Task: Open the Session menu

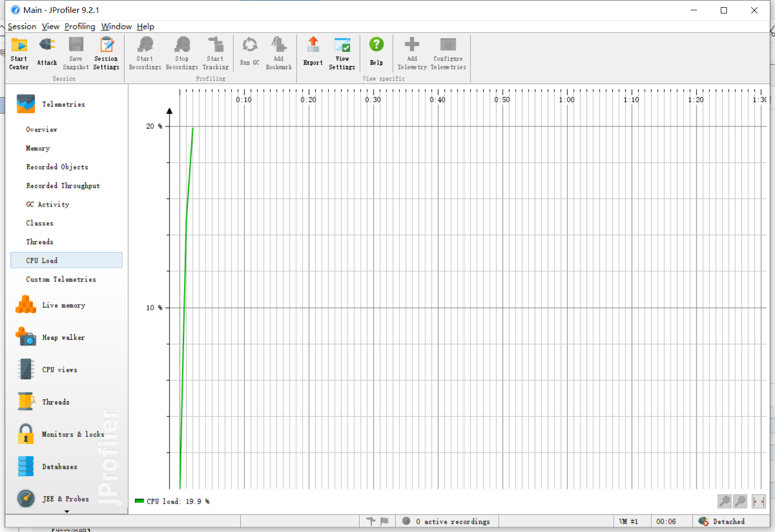Action: click(x=22, y=26)
